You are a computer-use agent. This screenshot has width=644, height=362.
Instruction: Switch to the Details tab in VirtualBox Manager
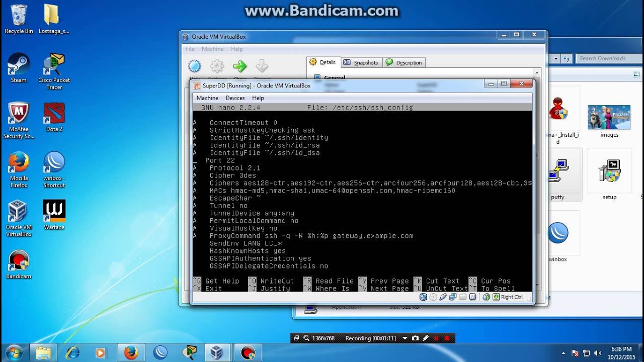[x=323, y=62]
